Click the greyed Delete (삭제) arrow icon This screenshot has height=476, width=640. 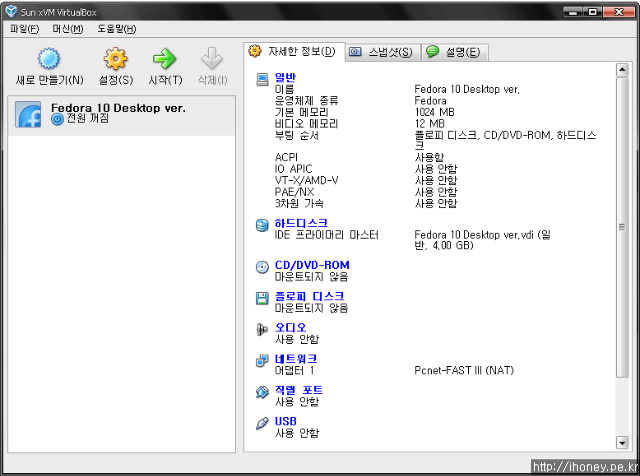212,58
